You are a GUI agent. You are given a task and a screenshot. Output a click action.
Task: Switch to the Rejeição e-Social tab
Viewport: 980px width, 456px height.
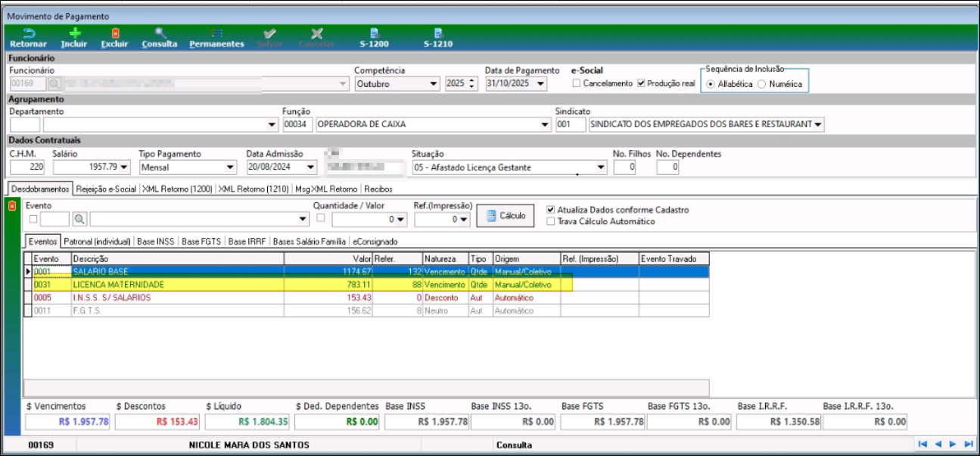(x=107, y=189)
